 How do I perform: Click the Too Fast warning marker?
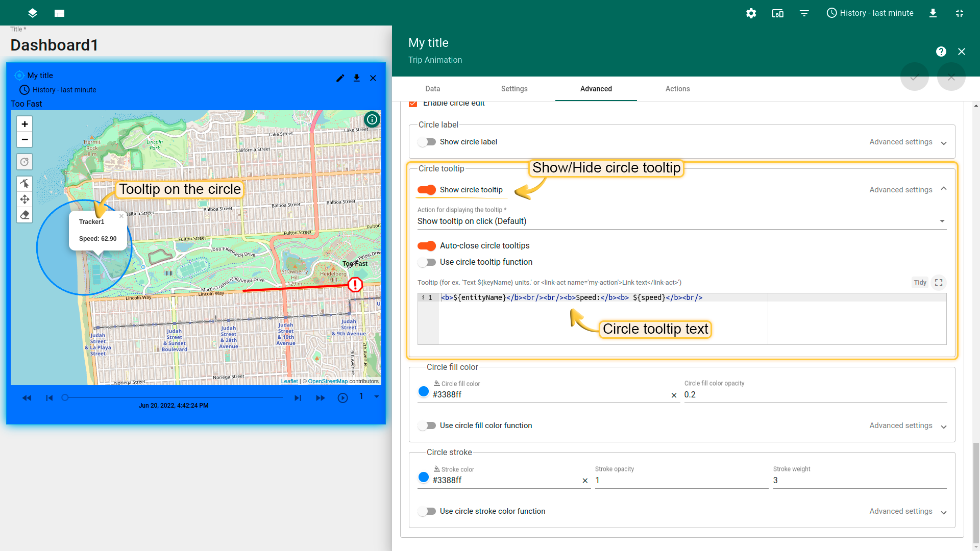[x=355, y=285]
